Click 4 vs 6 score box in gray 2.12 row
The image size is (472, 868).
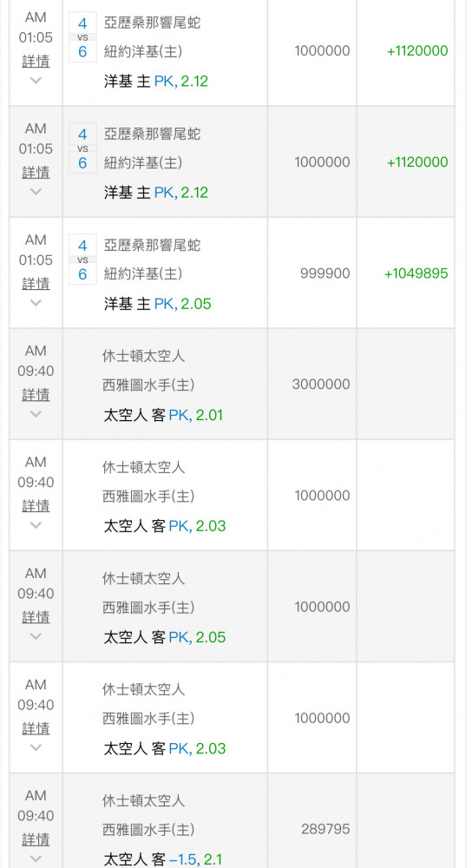[82, 148]
